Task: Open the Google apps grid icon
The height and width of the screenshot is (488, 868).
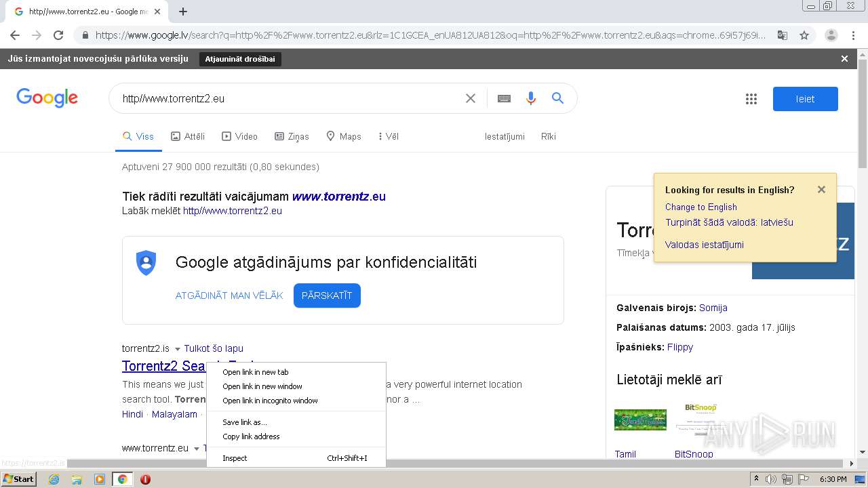Action: point(751,99)
